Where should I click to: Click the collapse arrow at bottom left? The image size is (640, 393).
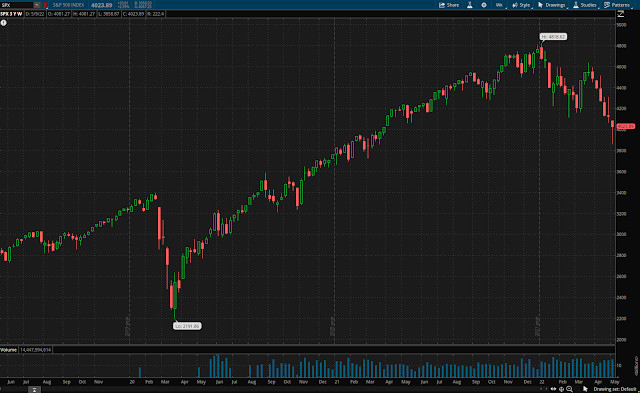point(34,390)
